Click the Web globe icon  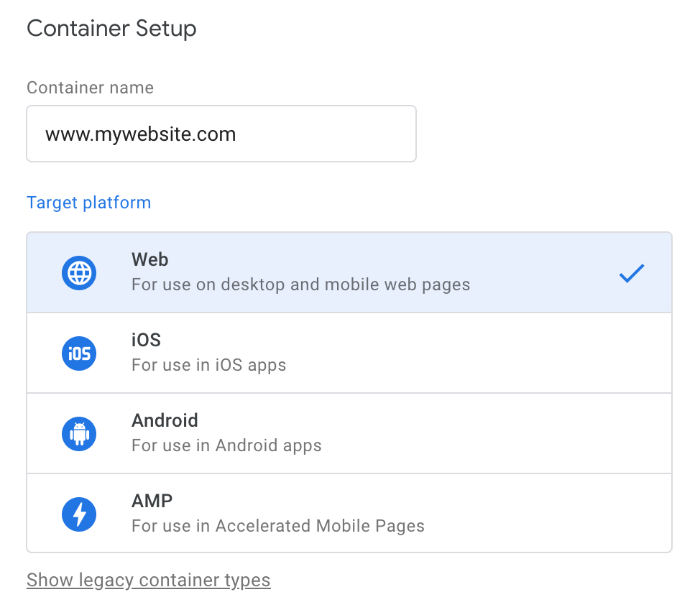(x=79, y=273)
